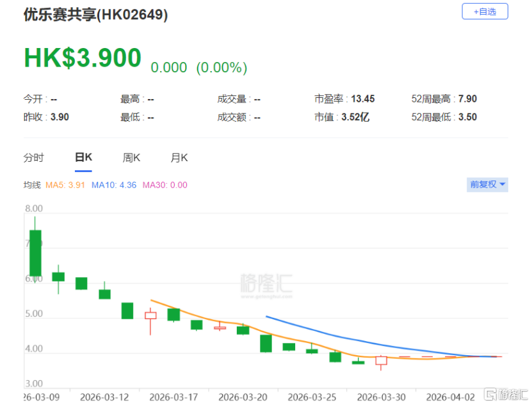This screenshot has height=405, width=532.
Task: Click the 52周最高 value 7.90
Action: (467, 99)
